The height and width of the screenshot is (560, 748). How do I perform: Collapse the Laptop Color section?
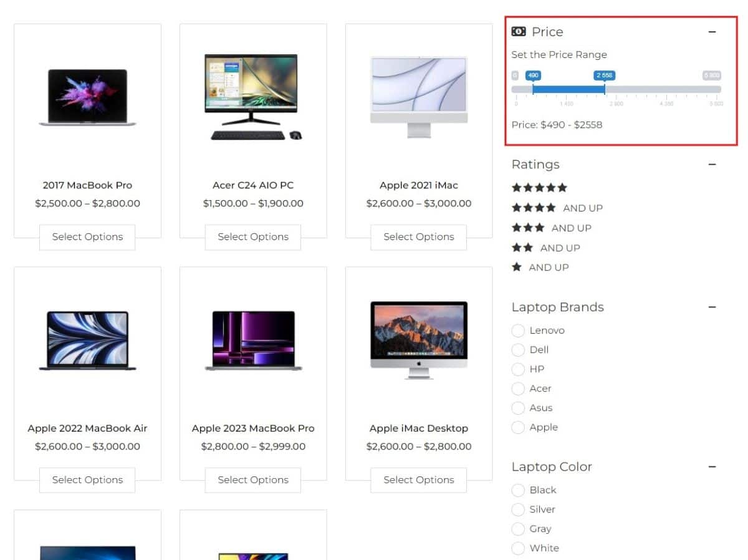(712, 466)
